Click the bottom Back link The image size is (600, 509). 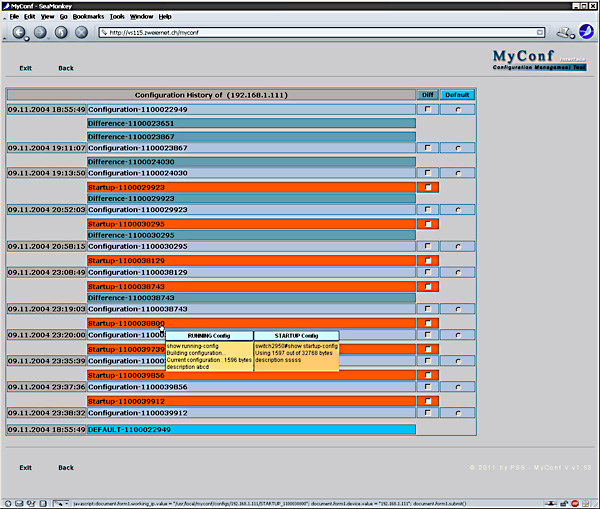click(66, 468)
